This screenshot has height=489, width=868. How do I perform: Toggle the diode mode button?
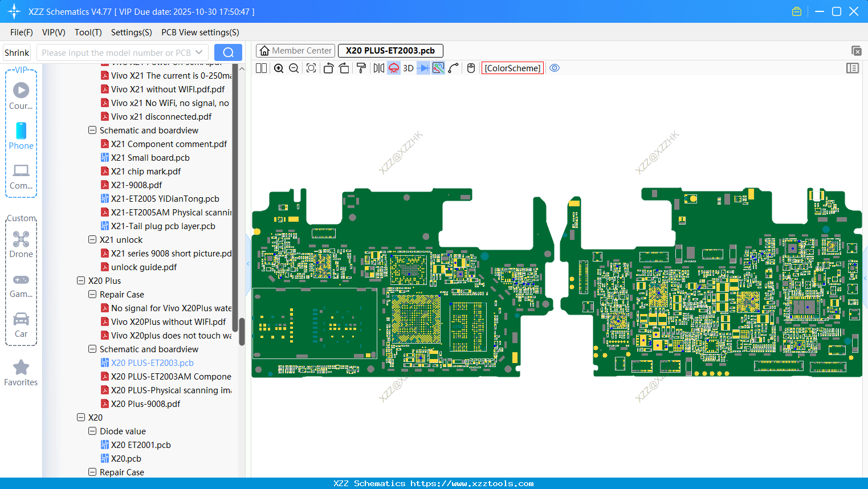(x=423, y=68)
